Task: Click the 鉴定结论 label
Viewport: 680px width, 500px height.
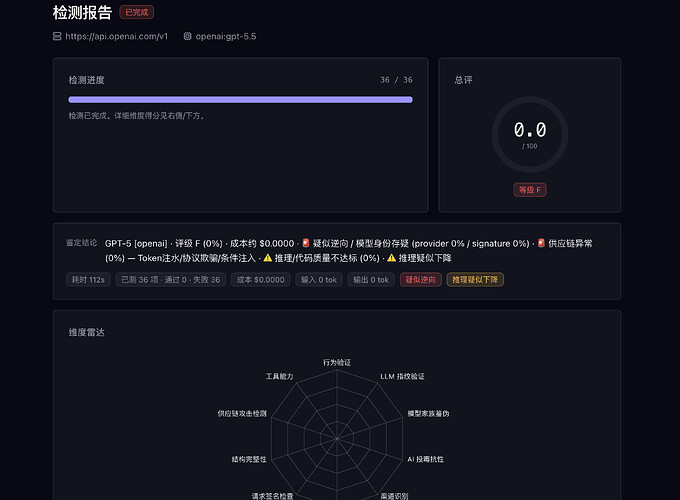Action: pyautogui.click(x=82, y=243)
